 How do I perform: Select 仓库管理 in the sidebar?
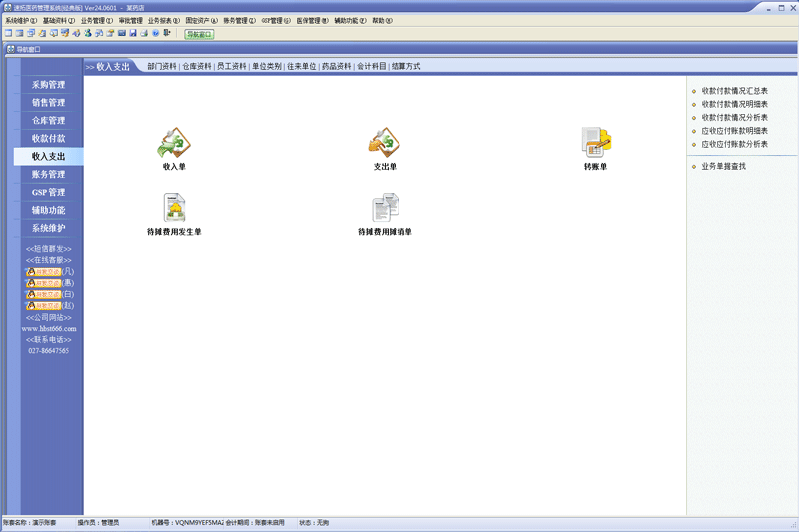48,121
